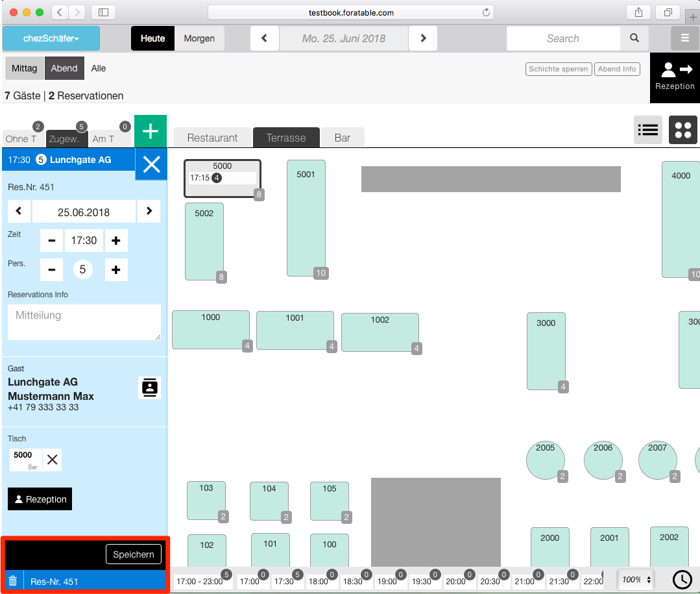Click the green plus add reservation button
700x594 pixels.
click(150, 131)
